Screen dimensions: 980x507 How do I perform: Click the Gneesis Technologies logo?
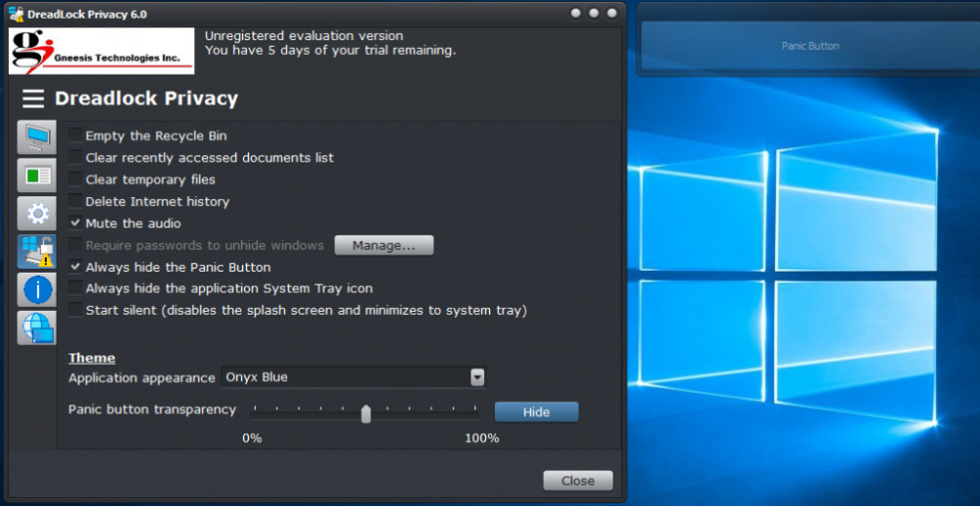click(101, 51)
